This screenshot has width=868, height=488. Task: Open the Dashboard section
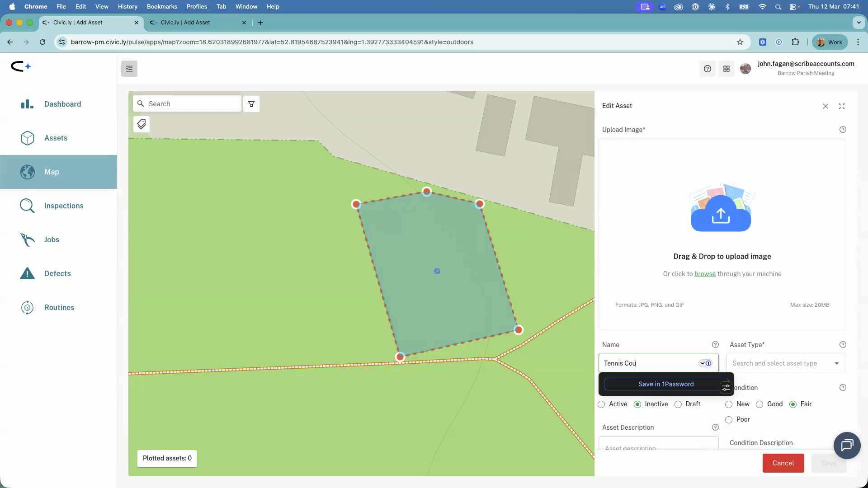tap(62, 104)
